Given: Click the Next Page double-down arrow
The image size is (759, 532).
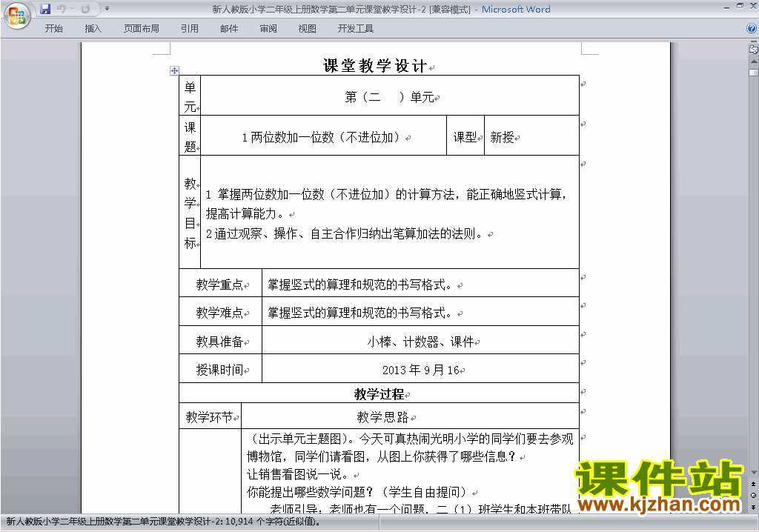Looking at the screenshot, I should click(754, 507).
